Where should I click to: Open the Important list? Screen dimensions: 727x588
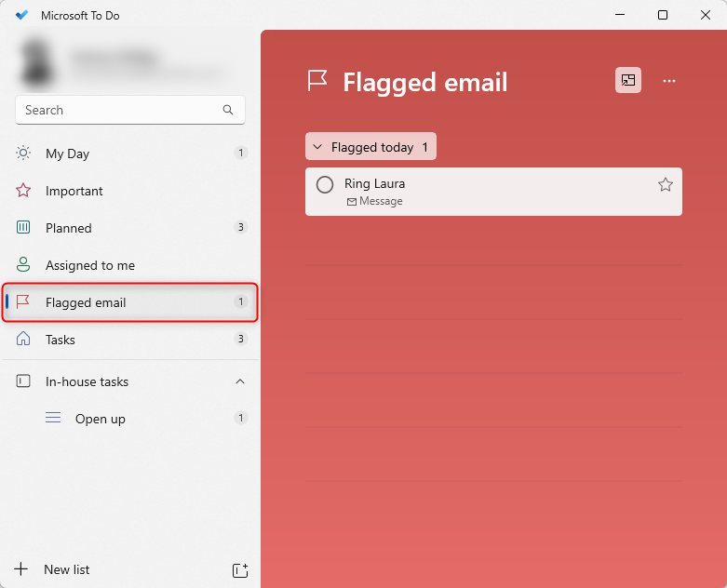pos(129,191)
